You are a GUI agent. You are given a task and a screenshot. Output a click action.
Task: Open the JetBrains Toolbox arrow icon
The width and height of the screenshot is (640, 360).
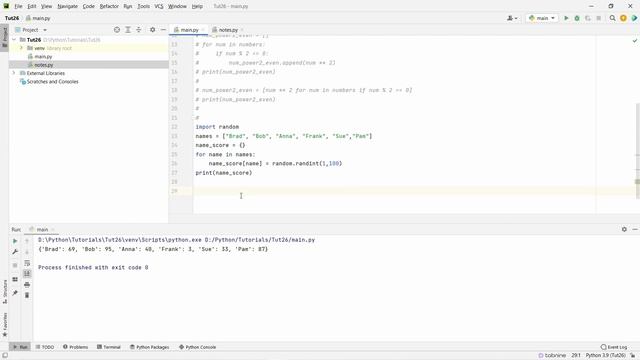pos(634,18)
